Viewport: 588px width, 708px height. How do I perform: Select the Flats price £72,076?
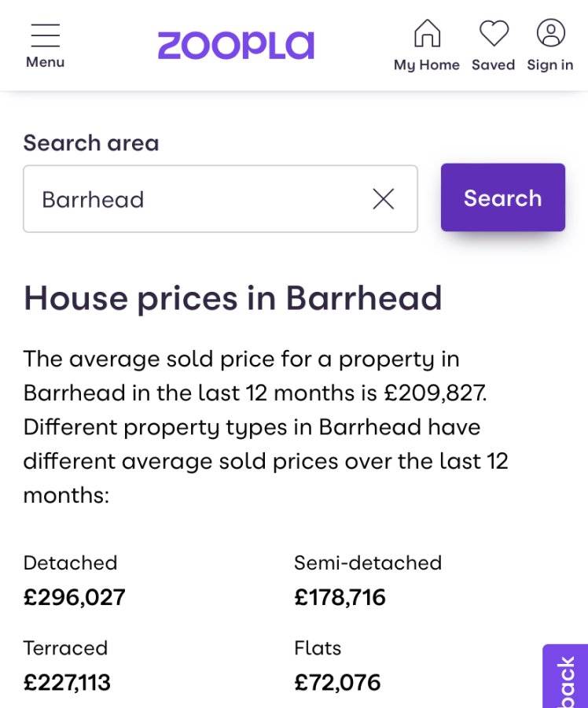point(337,682)
